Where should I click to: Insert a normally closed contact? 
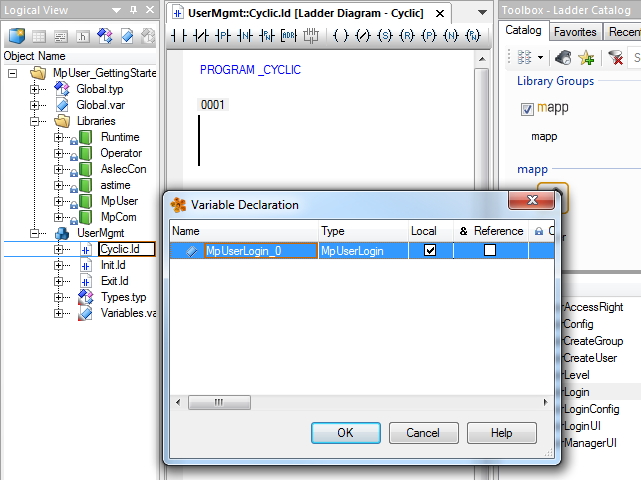[199, 37]
